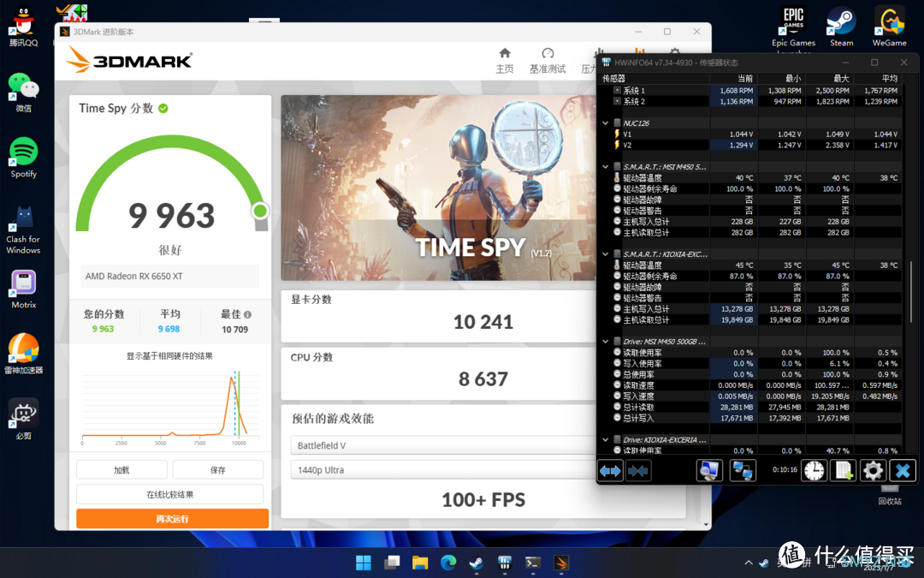Click the green verified checkmark beside Time Spy 分数
The height and width of the screenshot is (578, 924).
(x=163, y=109)
